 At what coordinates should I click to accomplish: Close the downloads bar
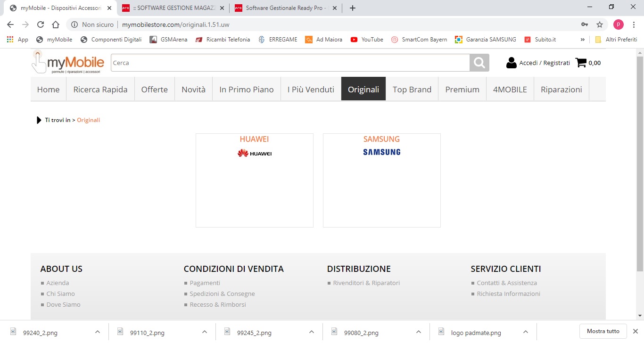coord(635,331)
